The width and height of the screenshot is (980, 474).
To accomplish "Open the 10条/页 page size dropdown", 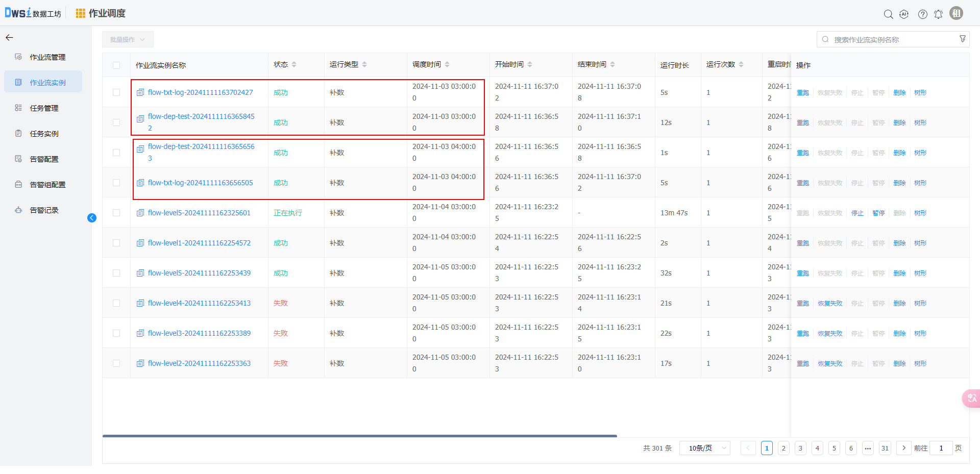I will pos(704,448).
